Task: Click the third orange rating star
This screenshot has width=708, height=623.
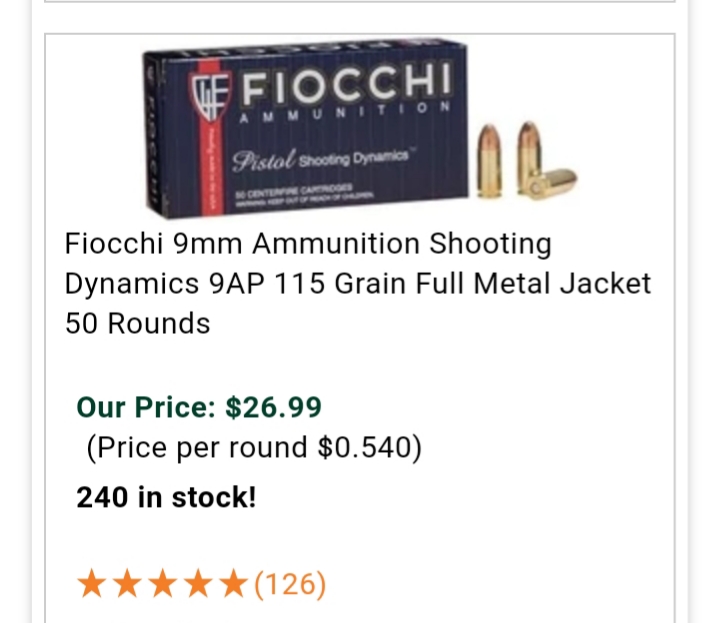Action: [x=163, y=584]
